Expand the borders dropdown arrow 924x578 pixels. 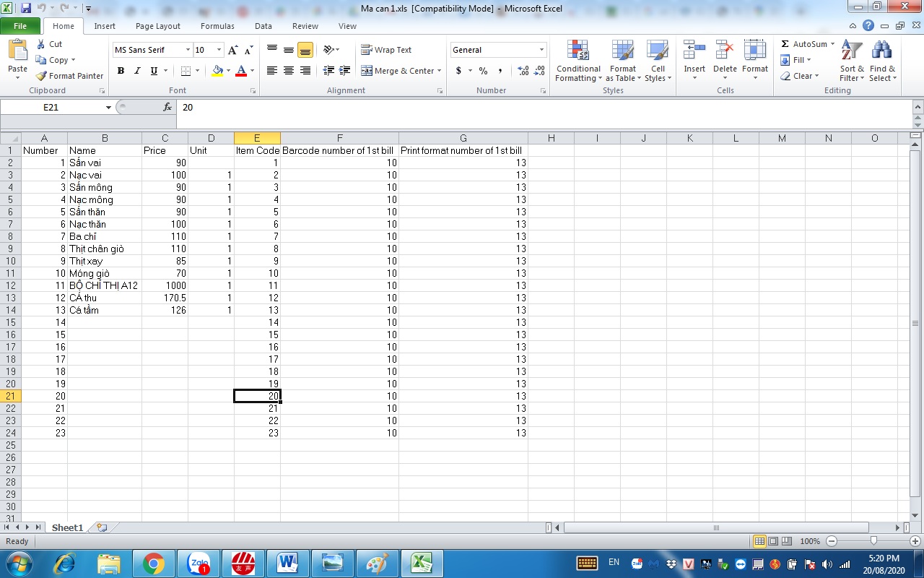coord(196,71)
